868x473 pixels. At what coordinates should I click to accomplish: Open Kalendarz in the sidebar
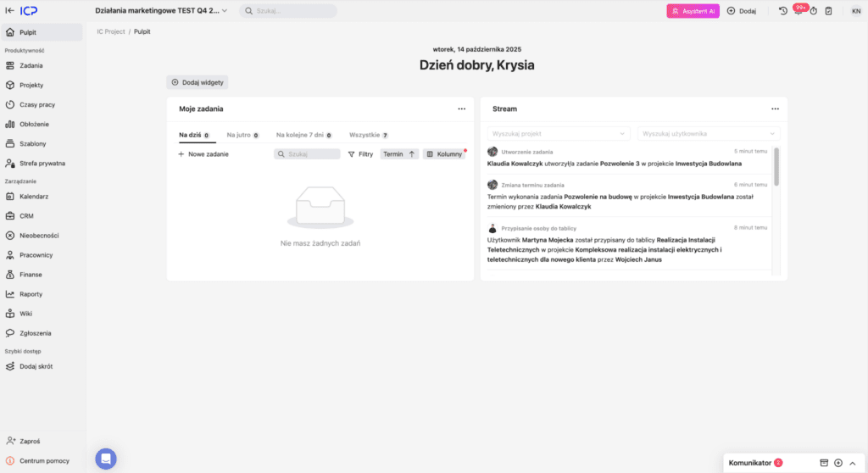pos(34,197)
